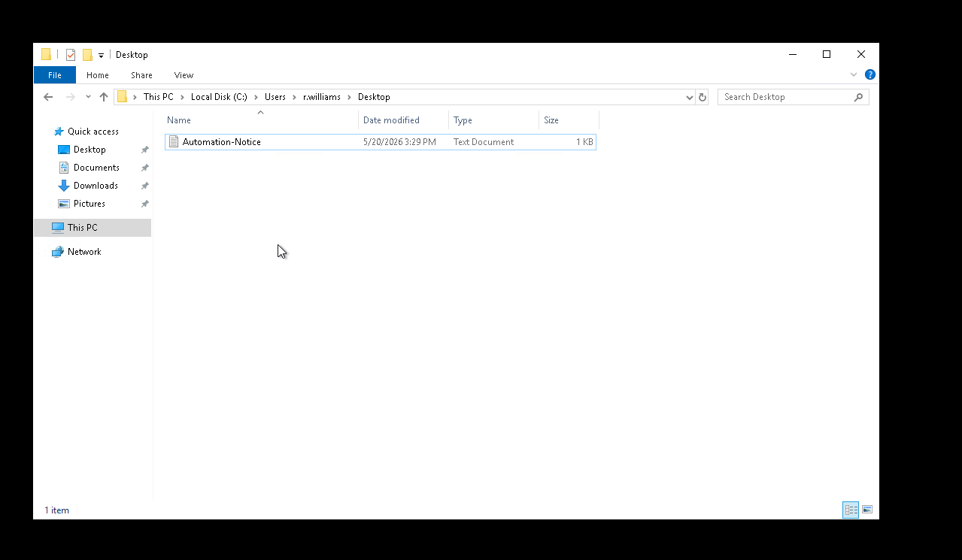Sort by the Name column header
962x560 pixels.
pyautogui.click(x=262, y=120)
